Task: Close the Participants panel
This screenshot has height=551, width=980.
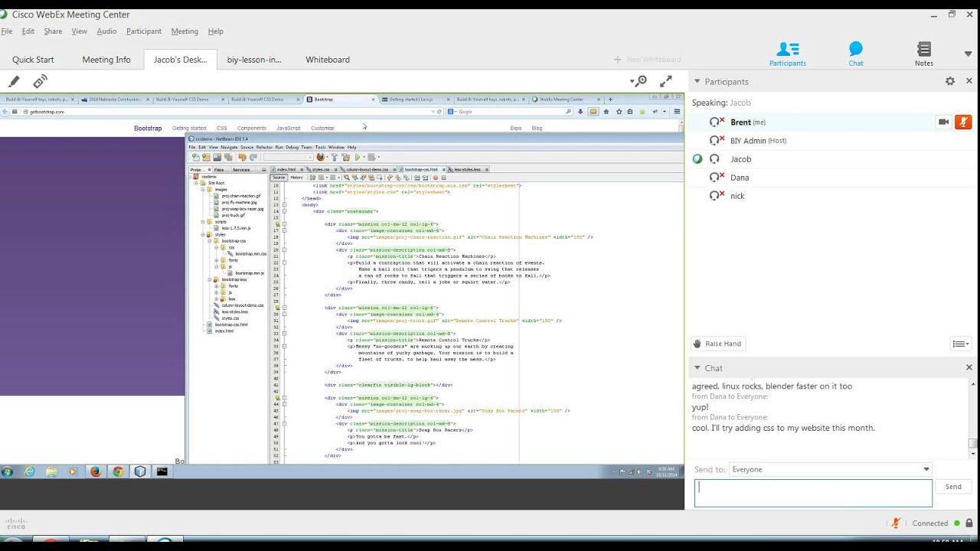Action: (969, 81)
